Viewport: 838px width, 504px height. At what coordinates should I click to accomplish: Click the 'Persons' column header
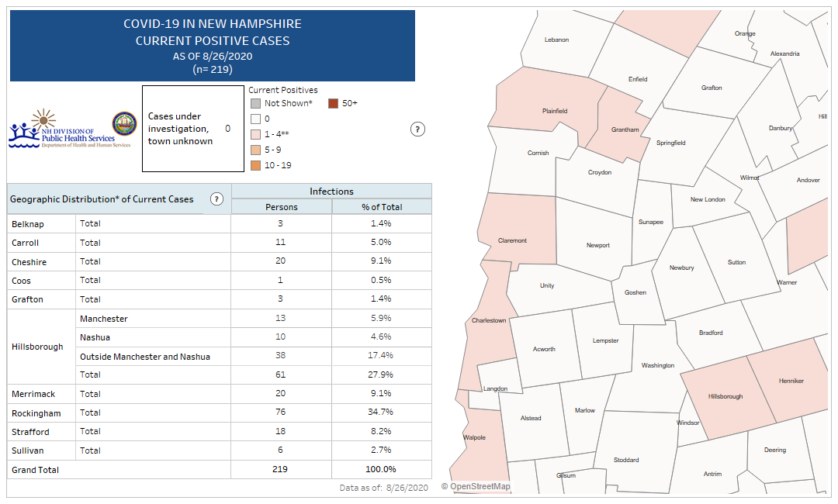pos(281,207)
